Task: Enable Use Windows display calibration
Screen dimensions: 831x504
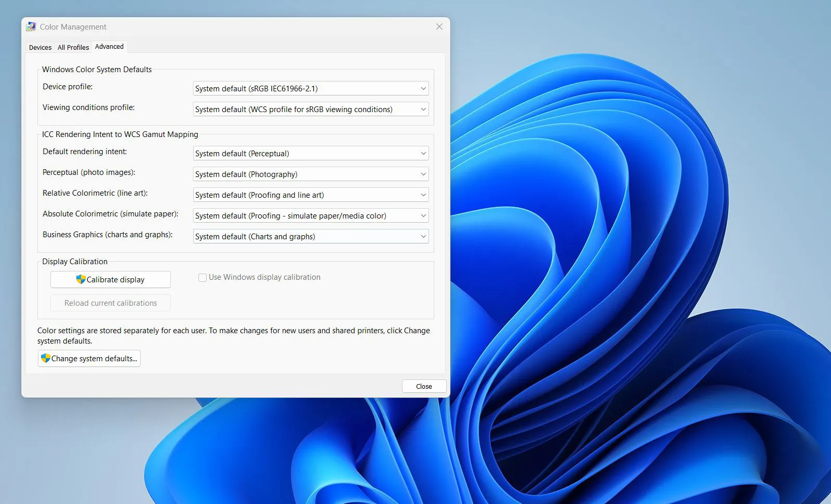Action: tap(203, 277)
